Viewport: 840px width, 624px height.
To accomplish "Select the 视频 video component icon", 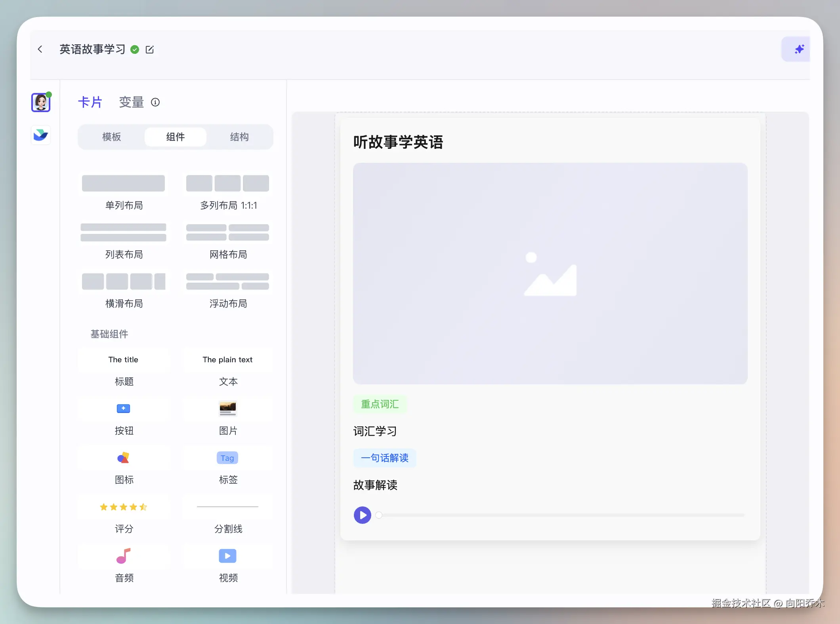I will click(x=227, y=556).
